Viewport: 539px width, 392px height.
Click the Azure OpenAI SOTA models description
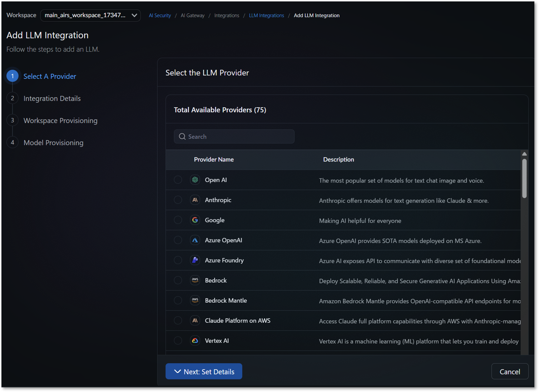pyautogui.click(x=400, y=241)
